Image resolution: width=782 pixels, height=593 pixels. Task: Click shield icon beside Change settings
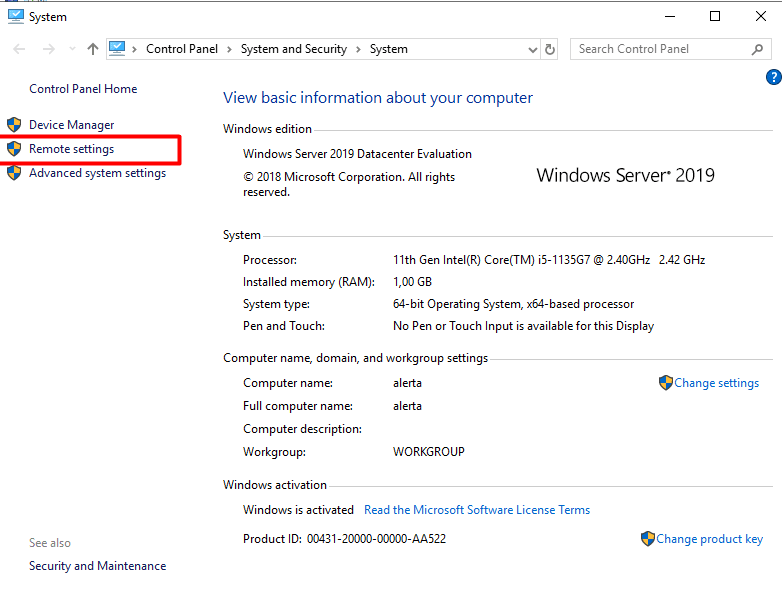[x=666, y=383]
